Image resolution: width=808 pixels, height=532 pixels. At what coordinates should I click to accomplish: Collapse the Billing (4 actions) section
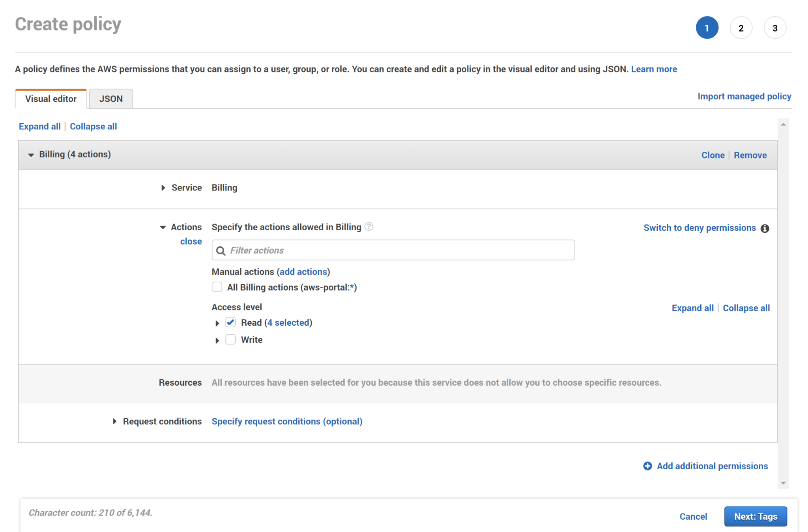pos(31,155)
